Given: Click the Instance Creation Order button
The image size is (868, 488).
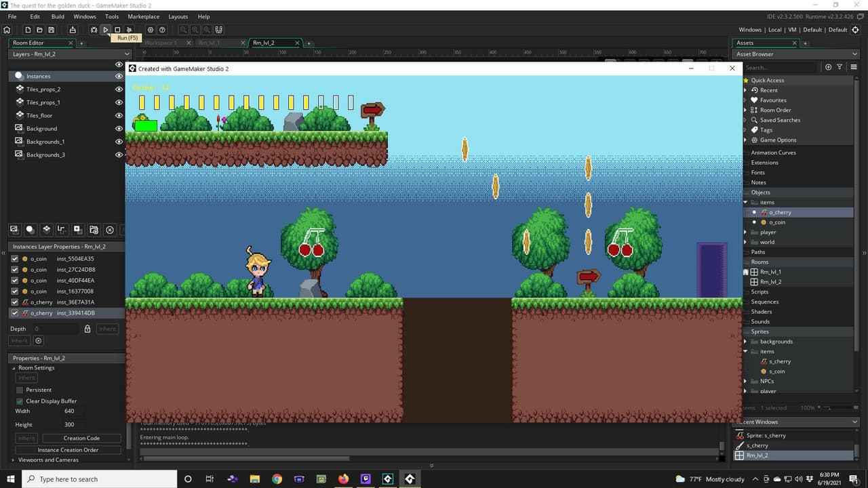Looking at the screenshot, I should [x=68, y=449].
